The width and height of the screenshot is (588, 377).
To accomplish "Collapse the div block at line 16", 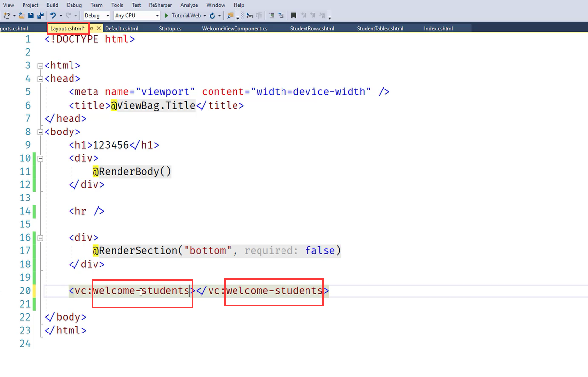I will click(x=40, y=238).
